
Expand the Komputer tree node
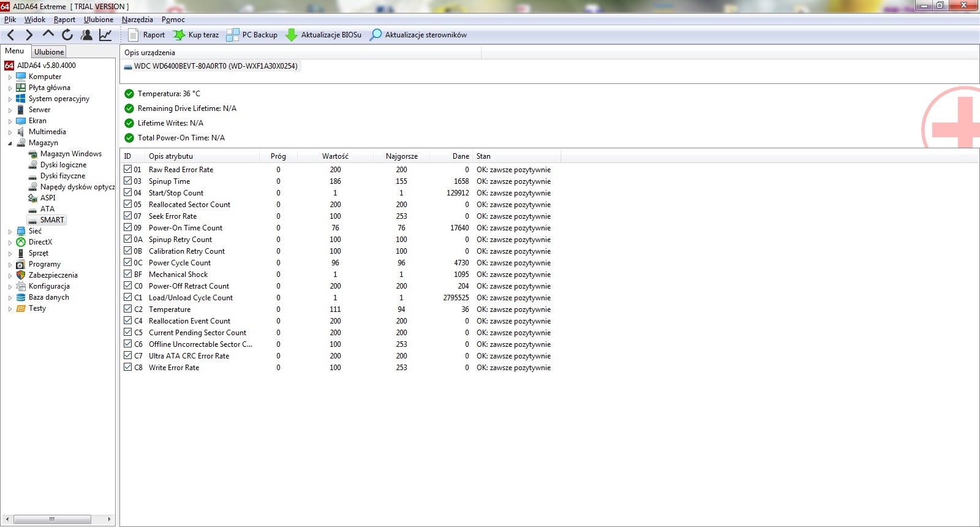(10, 77)
